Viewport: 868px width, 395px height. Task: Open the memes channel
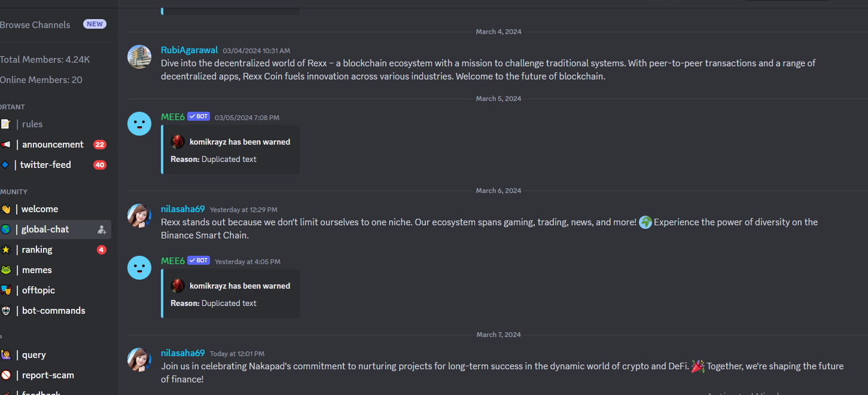point(55,270)
